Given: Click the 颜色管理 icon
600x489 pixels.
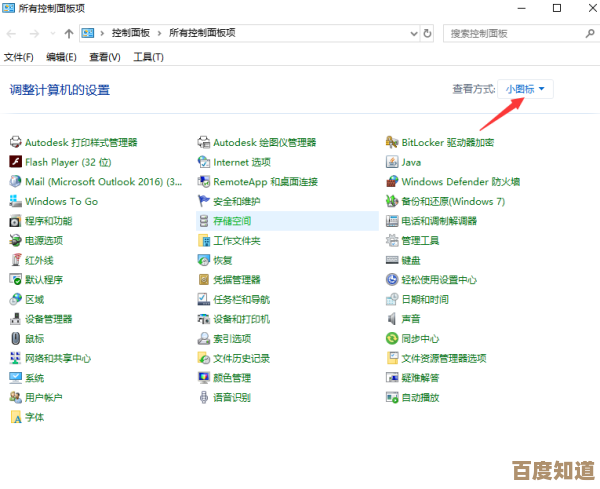Looking at the screenshot, I should pos(204,378).
